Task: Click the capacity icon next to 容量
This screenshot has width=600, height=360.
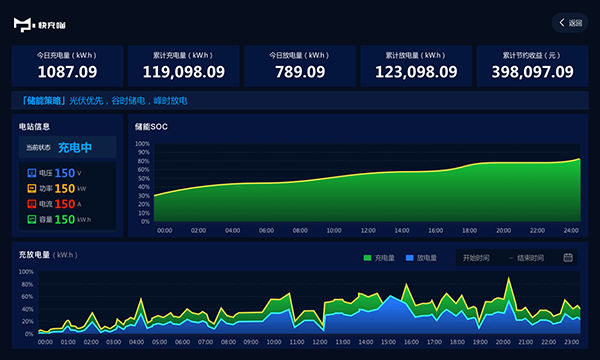Action: (x=31, y=219)
